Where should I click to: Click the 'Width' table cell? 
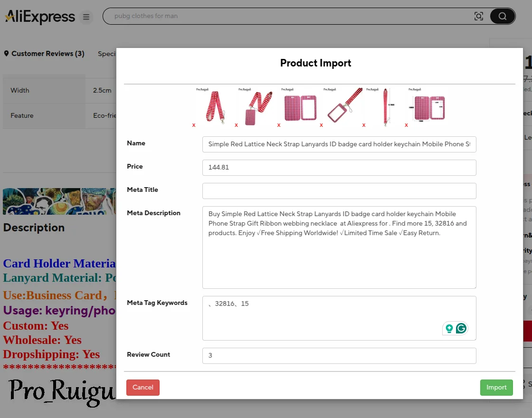[44, 91]
